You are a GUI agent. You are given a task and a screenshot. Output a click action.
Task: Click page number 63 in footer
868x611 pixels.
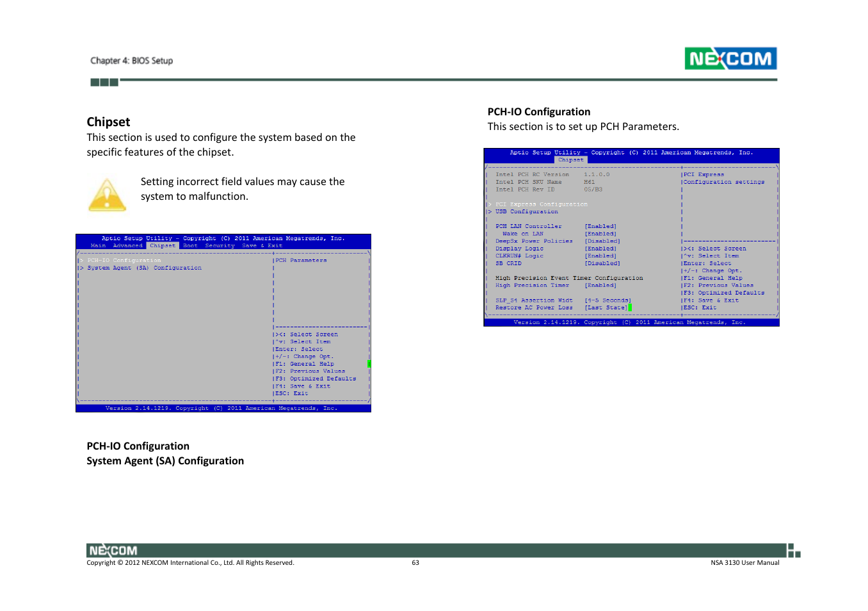(x=415, y=563)
